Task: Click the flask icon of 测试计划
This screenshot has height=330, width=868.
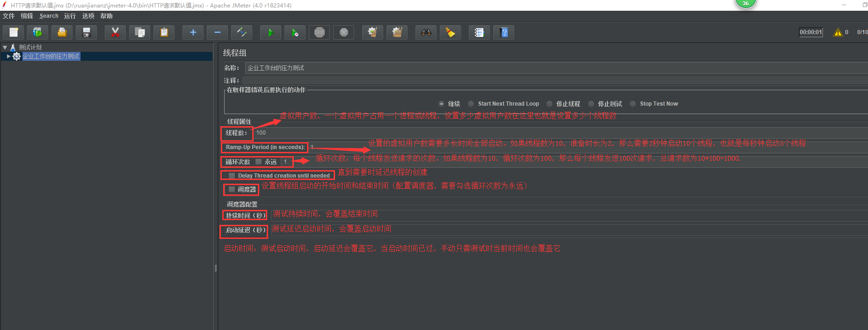Action: (x=13, y=47)
